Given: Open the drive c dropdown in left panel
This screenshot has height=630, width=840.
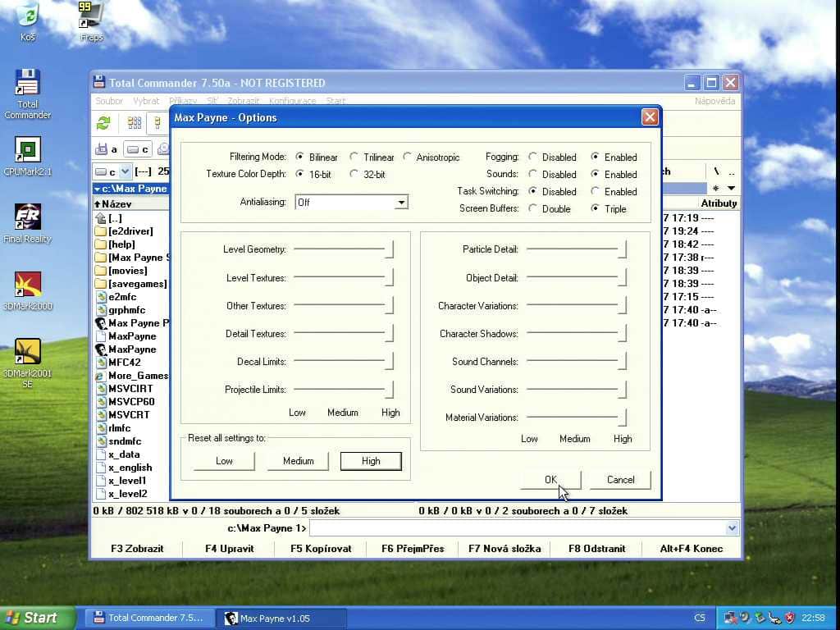Looking at the screenshot, I should (x=125, y=171).
